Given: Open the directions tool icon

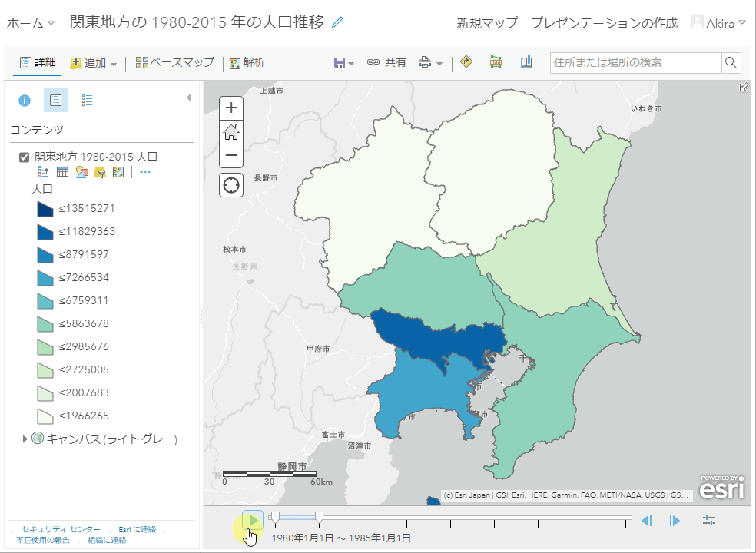Looking at the screenshot, I should tap(466, 61).
